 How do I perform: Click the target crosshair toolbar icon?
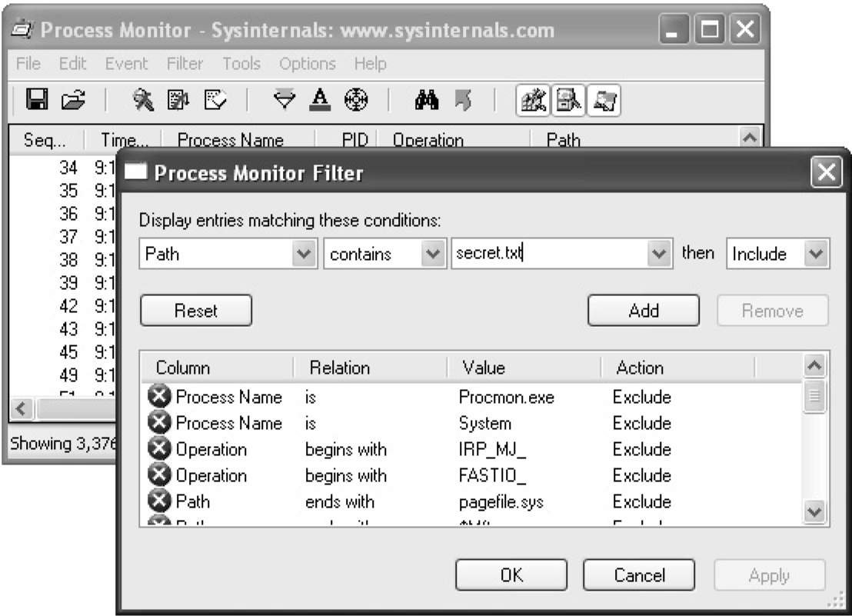[356, 100]
